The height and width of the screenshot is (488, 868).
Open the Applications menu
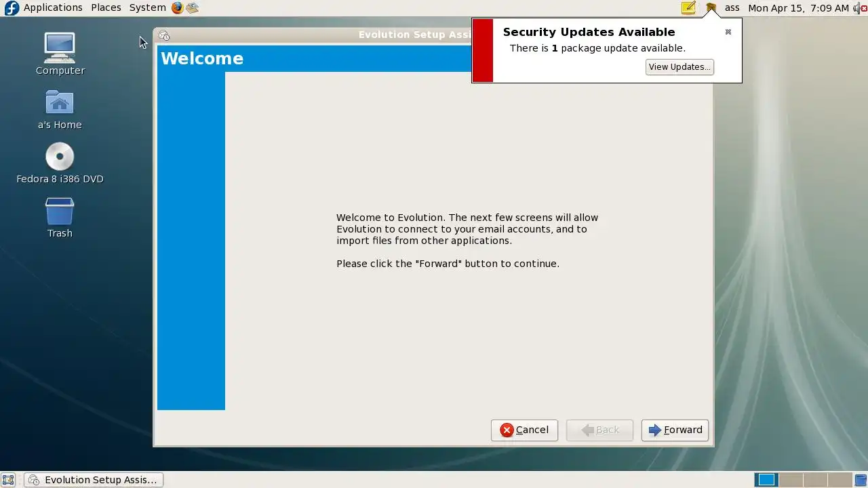53,7
